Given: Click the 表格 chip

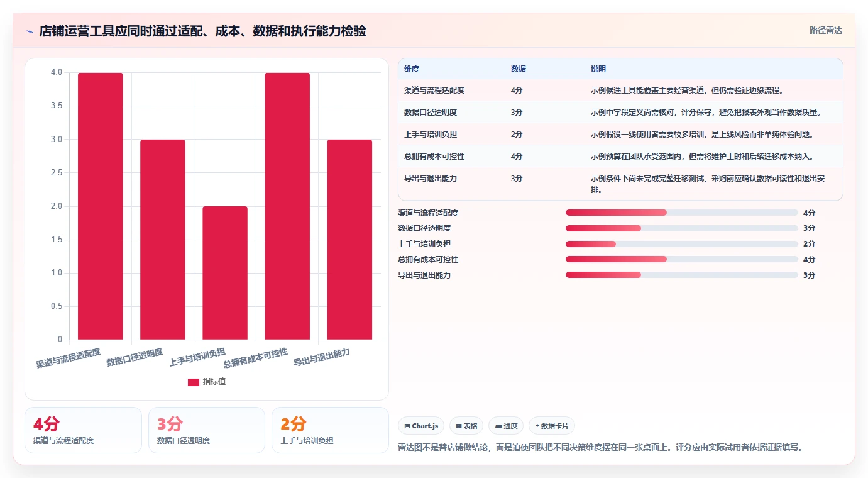Looking at the screenshot, I should click(x=466, y=426).
